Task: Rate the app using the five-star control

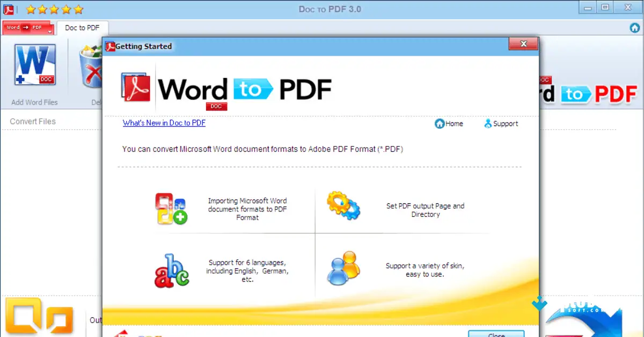Action: 54,9
